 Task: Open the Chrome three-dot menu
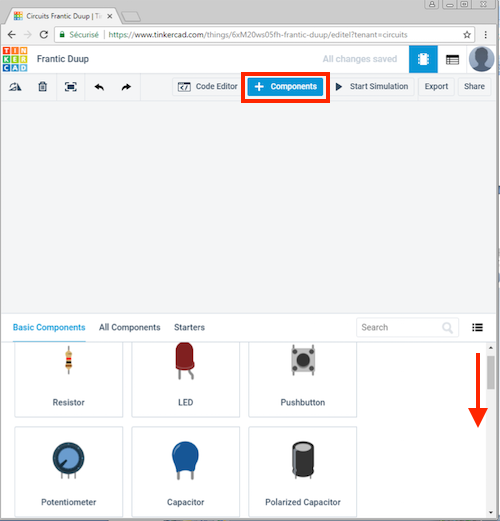485,35
